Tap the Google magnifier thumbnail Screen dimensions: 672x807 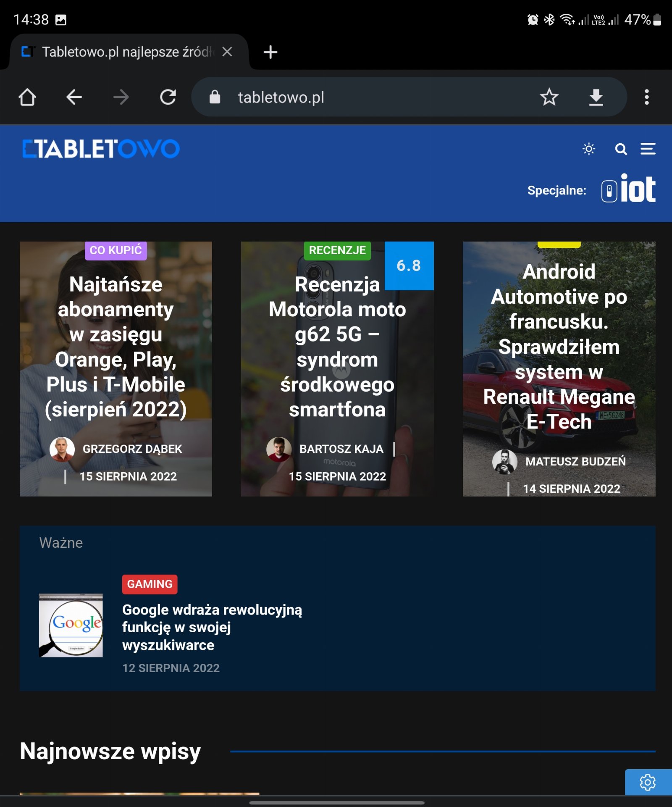tap(71, 625)
